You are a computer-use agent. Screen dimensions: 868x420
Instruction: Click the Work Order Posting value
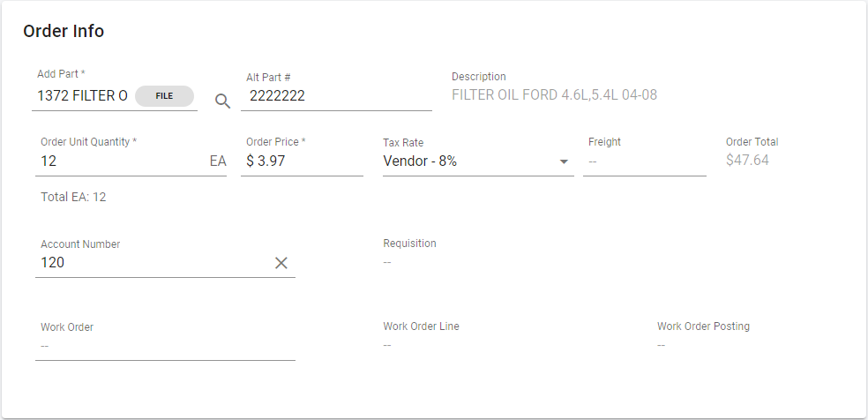661,344
